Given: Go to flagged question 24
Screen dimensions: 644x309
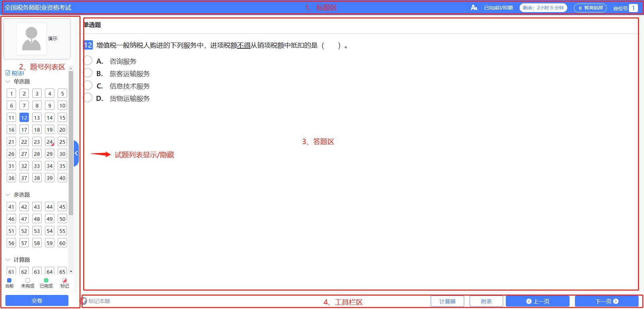Looking at the screenshot, I should (x=50, y=142).
